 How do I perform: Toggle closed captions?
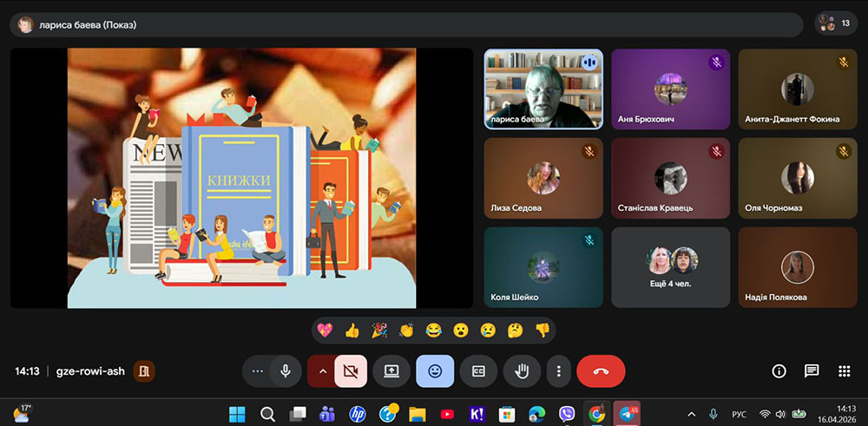(x=478, y=371)
